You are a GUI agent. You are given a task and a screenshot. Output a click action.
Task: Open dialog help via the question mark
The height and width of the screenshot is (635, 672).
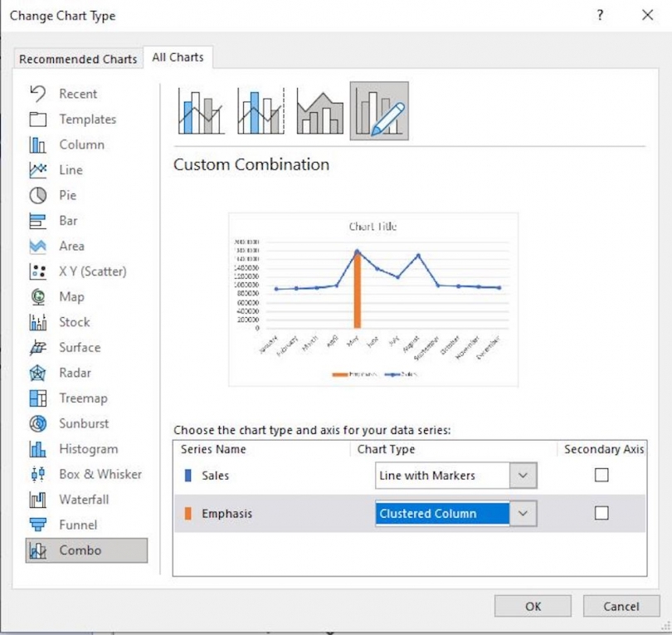pos(600,15)
